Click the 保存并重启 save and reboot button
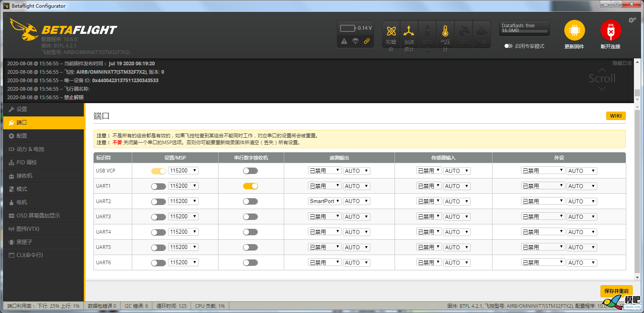The height and width of the screenshot is (313, 644). coord(616,291)
